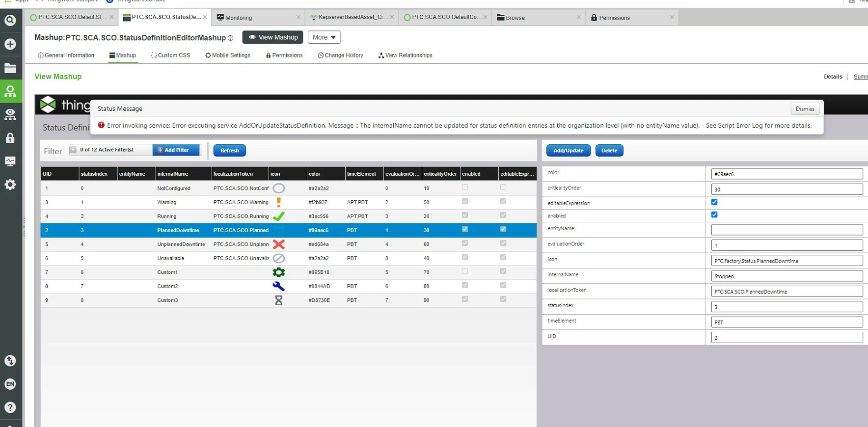The image size is (868, 427).
Task: Click the timeElement field containing PBT
Action: click(x=787, y=322)
